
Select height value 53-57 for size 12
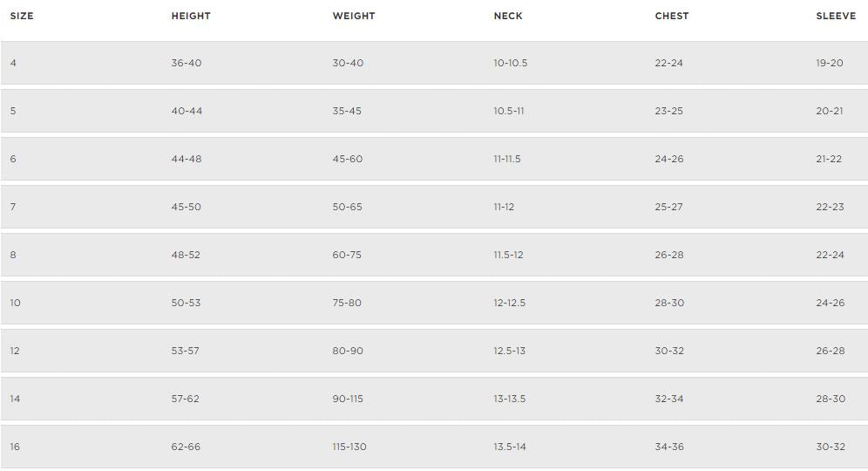(186, 351)
